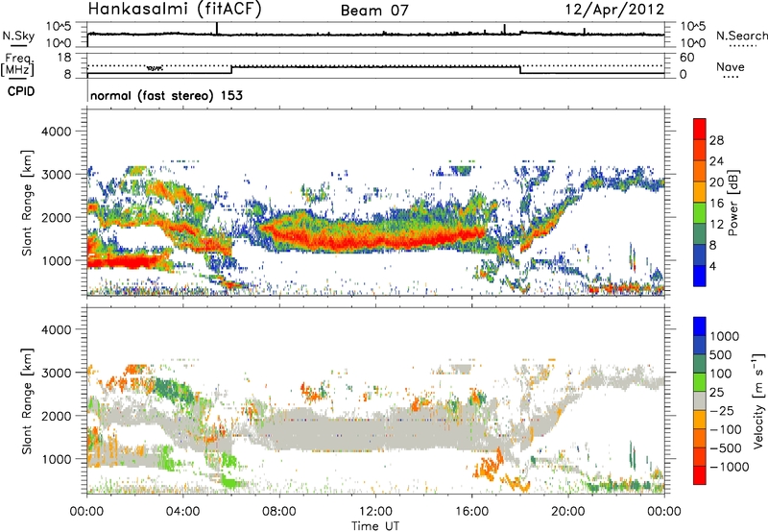
Task: Click the 'Nave' legend label
Action: (731, 66)
